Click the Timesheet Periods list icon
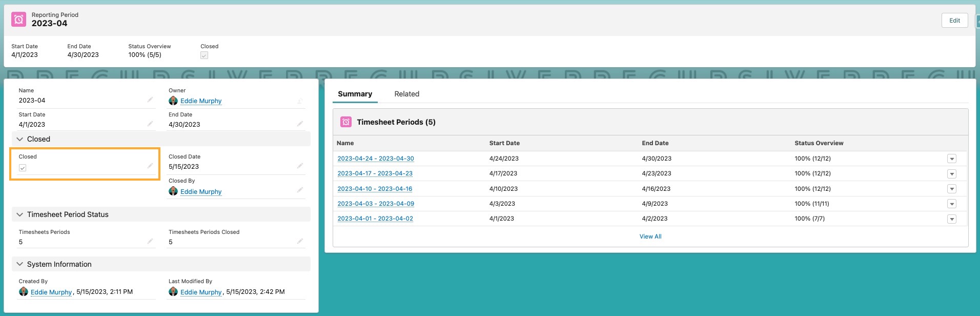980x316 pixels. [346, 122]
